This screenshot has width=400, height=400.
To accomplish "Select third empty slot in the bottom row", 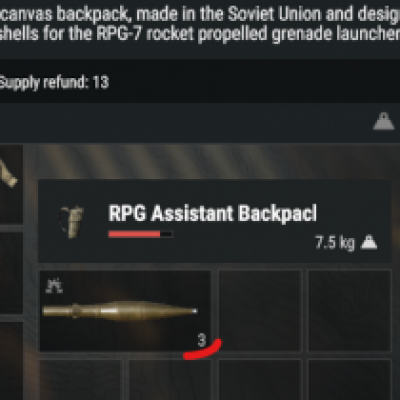I will click(x=260, y=380).
